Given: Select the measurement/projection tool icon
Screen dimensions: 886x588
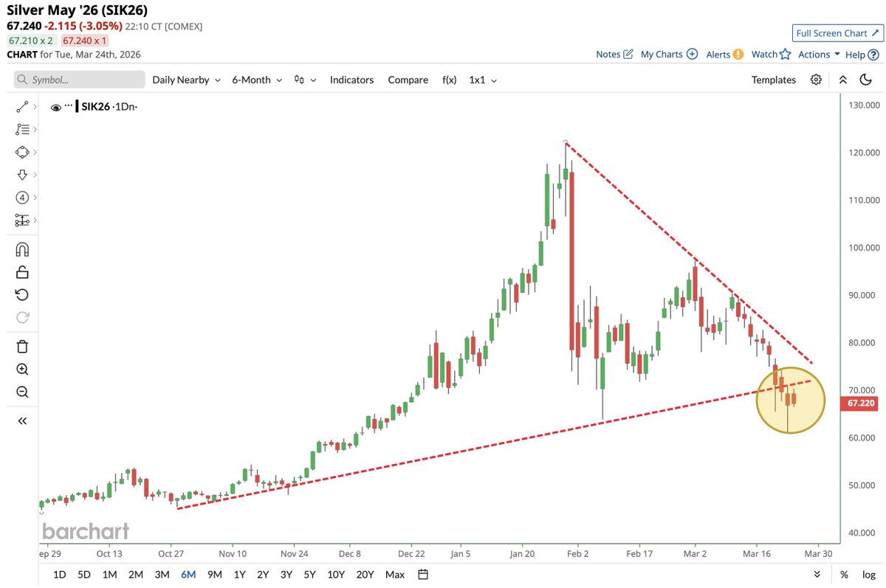Looking at the screenshot, I should tap(22, 220).
